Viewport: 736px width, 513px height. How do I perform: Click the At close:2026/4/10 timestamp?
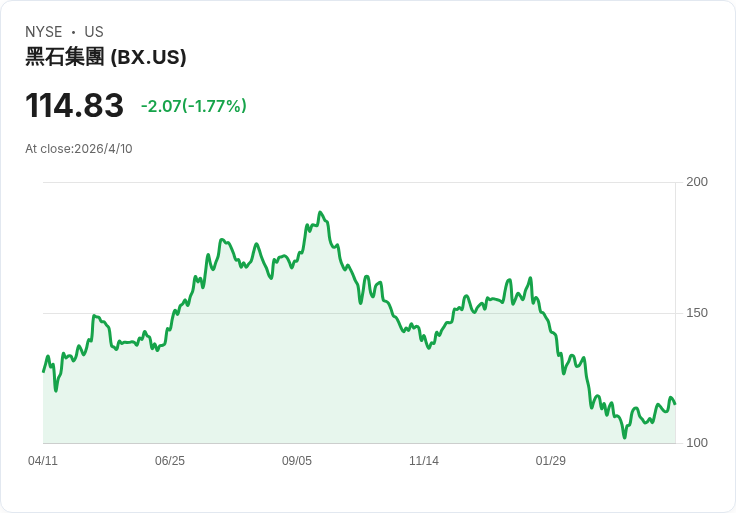tap(79, 149)
